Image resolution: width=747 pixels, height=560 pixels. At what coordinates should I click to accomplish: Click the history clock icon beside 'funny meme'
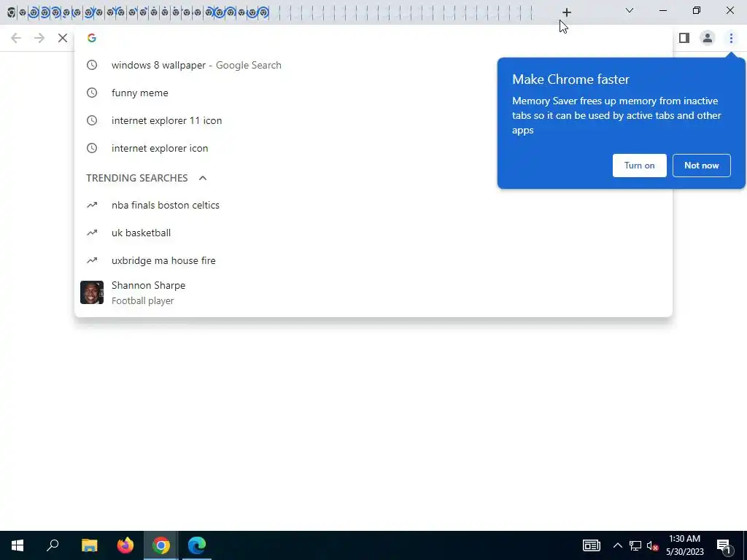[92, 93]
